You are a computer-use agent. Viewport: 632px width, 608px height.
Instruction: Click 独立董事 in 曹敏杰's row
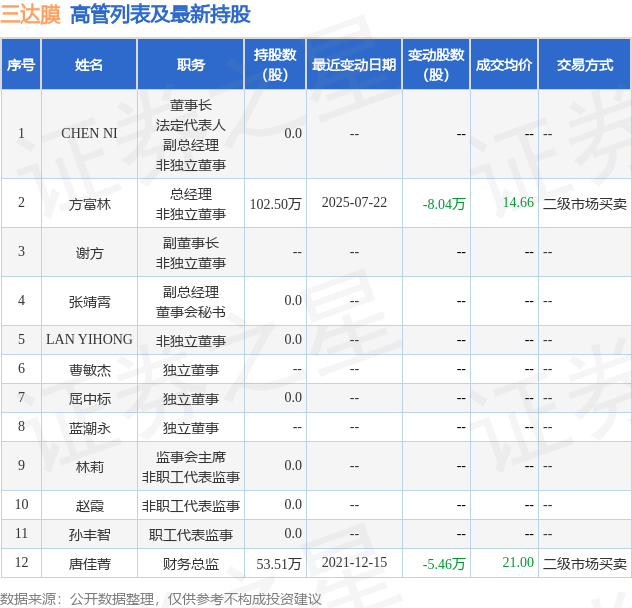pos(191,370)
